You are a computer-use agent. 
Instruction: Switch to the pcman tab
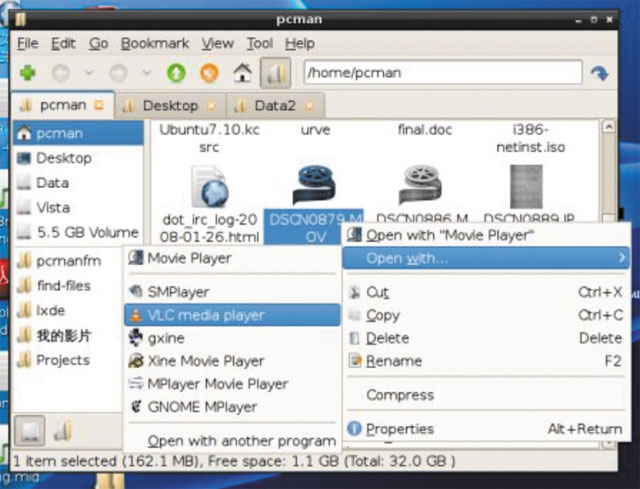click(63, 105)
